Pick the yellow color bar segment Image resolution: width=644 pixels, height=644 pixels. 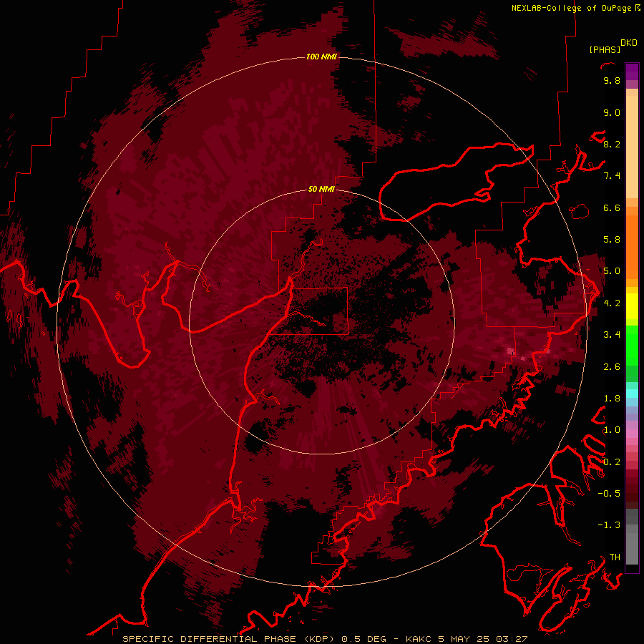[x=632, y=306]
